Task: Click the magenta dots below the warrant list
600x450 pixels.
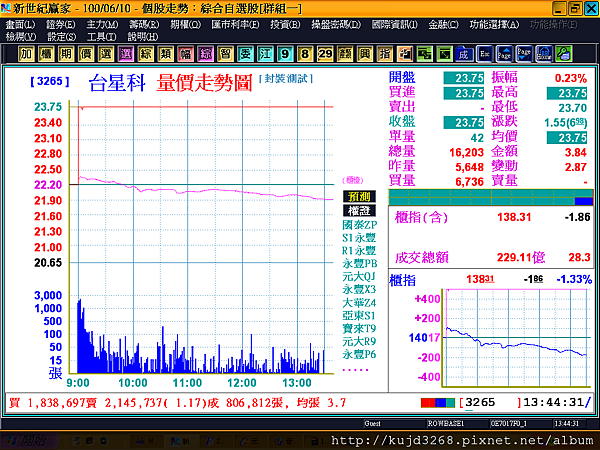Action: click(355, 370)
